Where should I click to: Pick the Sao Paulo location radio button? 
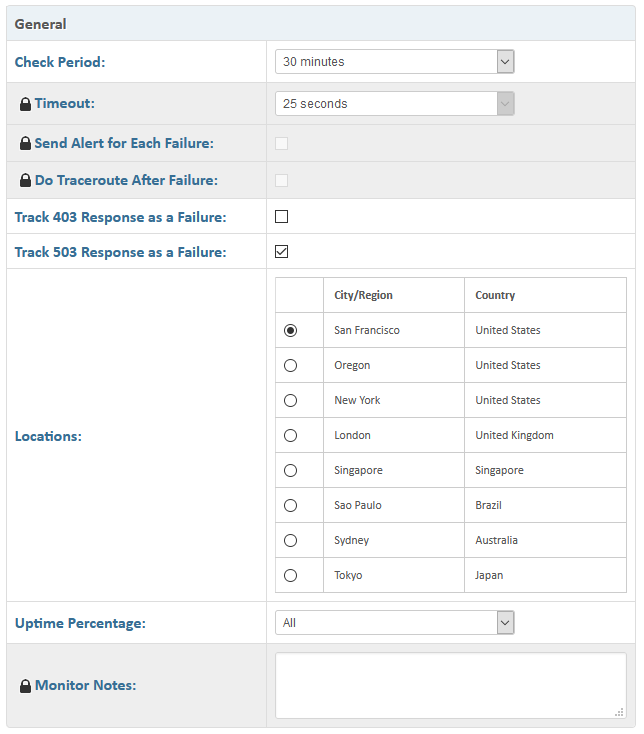coord(290,506)
